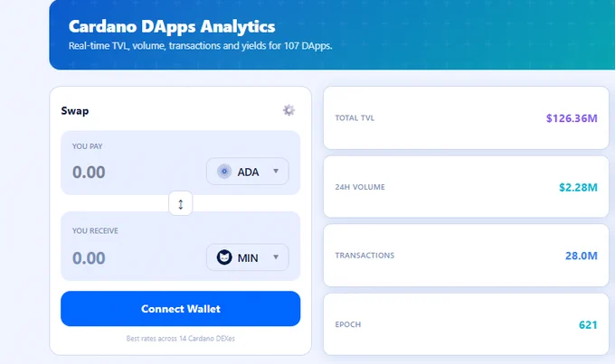Click the Connect Wallet button
The height and width of the screenshot is (364, 615).
180,309
